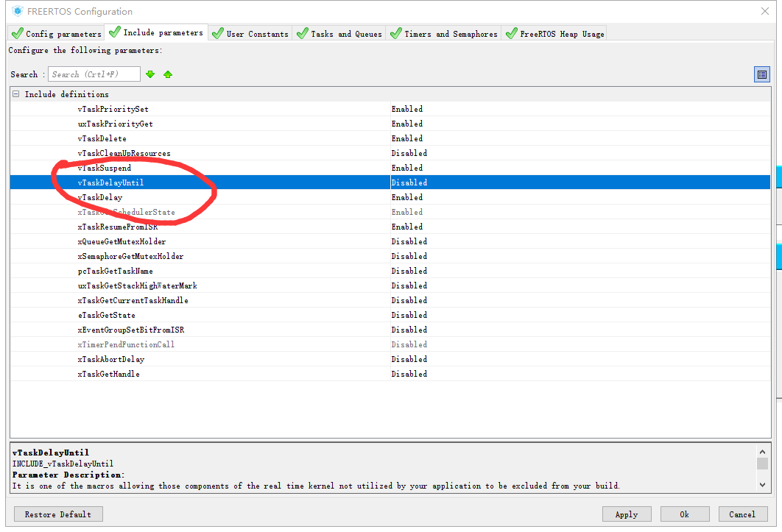Screen dimensions: 782x532
Task: Select the xQueueGetMutexHolder parameter
Action: click(x=121, y=241)
